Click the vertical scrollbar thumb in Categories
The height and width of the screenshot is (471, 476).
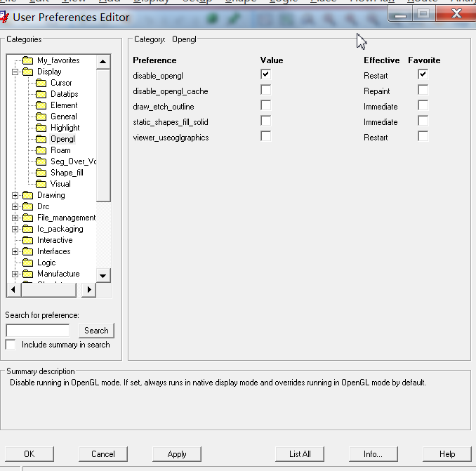point(103,135)
